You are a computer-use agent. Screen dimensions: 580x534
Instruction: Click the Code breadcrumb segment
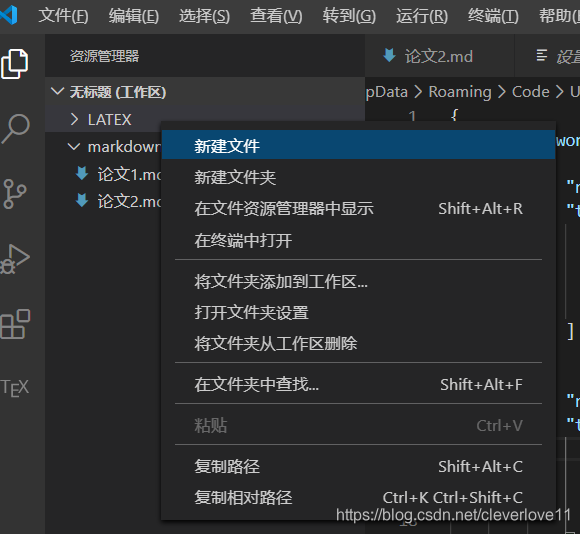click(x=530, y=92)
